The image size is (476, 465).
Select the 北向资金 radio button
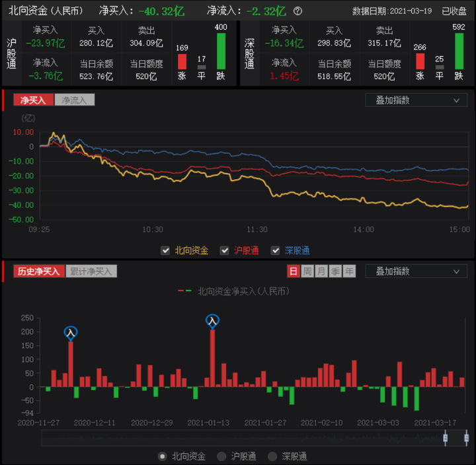tap(163, 456)
